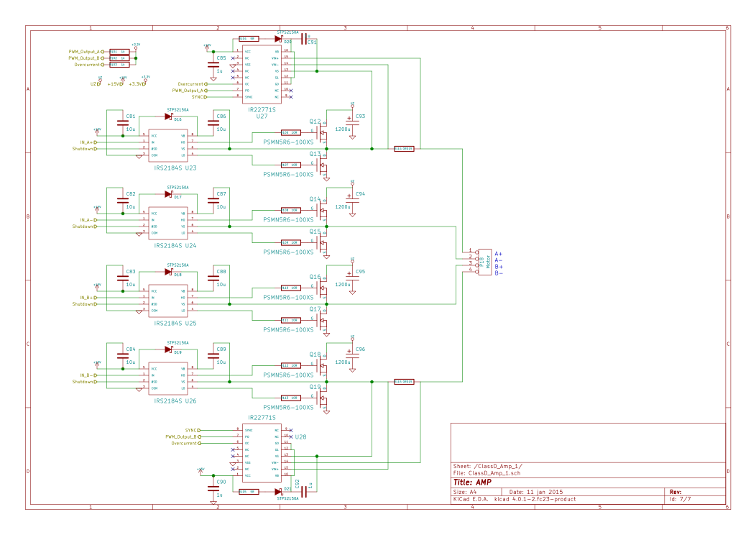This screenshot has width=756, height=535.
Task: Select MOSFET Q17 symbol
Action: point(322,319)
